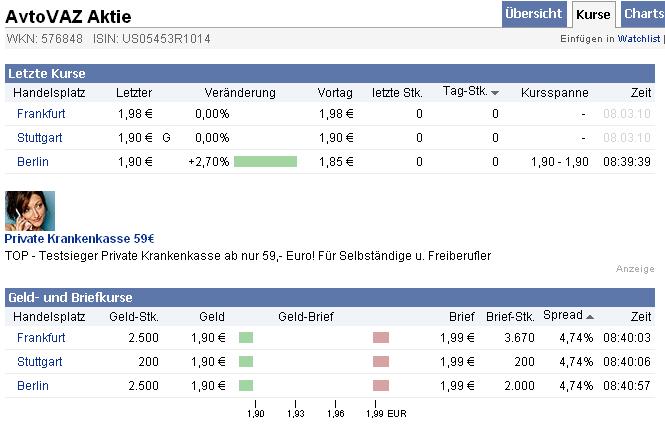The width and height of the screenshot is (665, 430).
Task: Open Private Krankenkasse 59€ ad link
Action: [79, 239]
